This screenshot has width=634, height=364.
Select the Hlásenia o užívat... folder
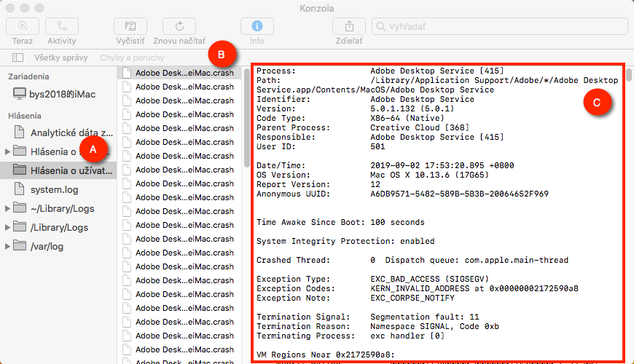click(x=58, y=170)
